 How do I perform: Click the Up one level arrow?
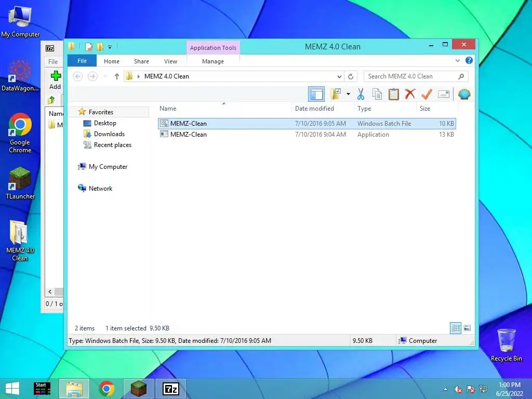click(x=117, y=77)
